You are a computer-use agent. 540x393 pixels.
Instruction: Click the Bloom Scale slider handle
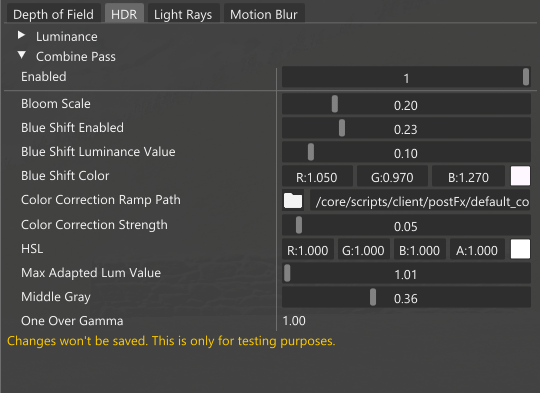click(334, 104)
